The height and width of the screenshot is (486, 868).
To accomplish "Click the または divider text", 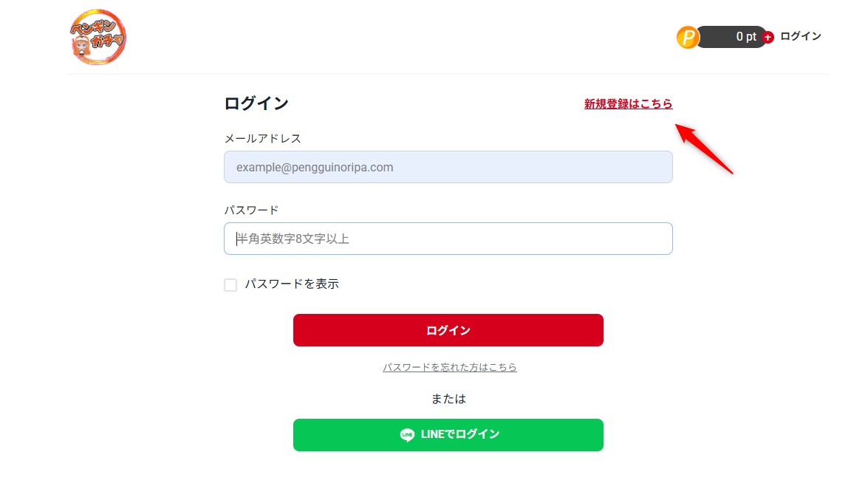I will [x=448, y=399].
